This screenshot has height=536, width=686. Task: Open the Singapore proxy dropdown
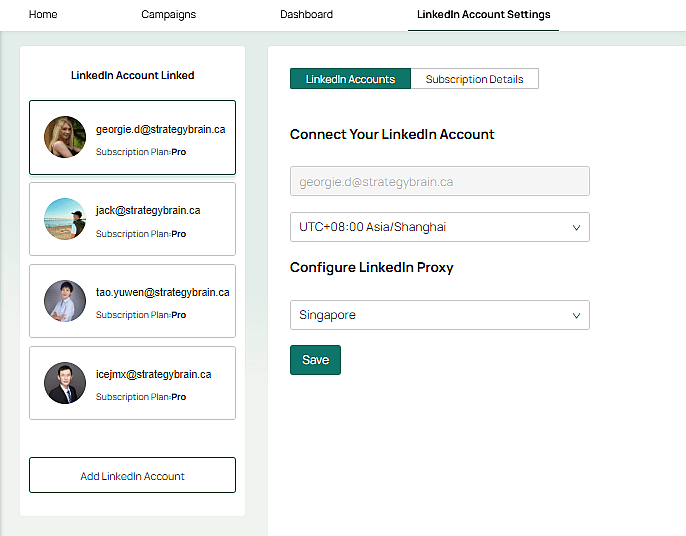tap(440, 315)
